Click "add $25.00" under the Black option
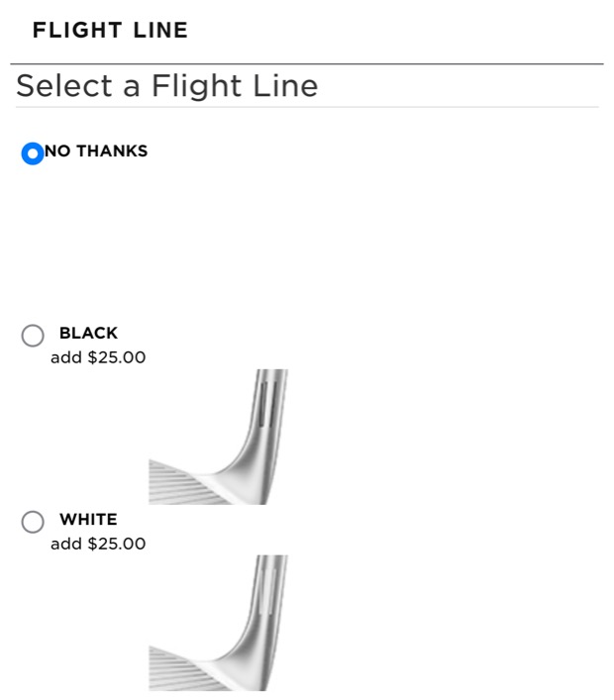614x700 pixels. click(98, 357)
